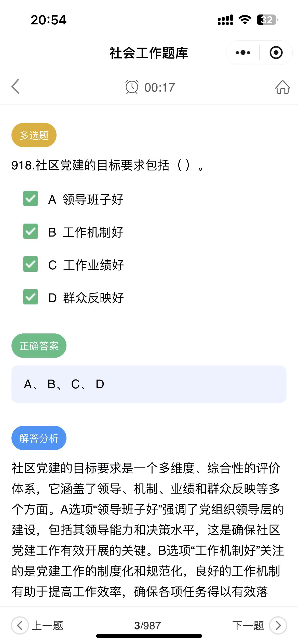Image resolution: width=298 pixels, height=644 pixels.
Task: Tap the 正确答案 label
Action: [x=39, y=346]
